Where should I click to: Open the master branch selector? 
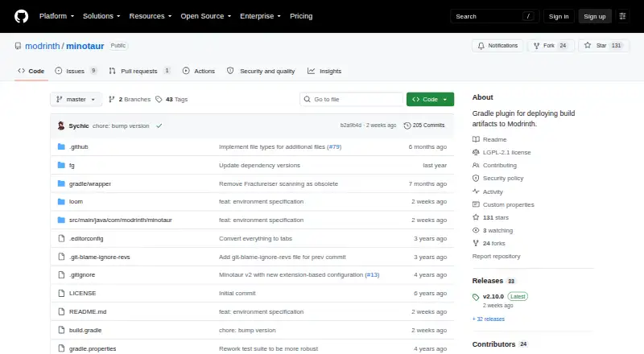[x=76, y=100]
